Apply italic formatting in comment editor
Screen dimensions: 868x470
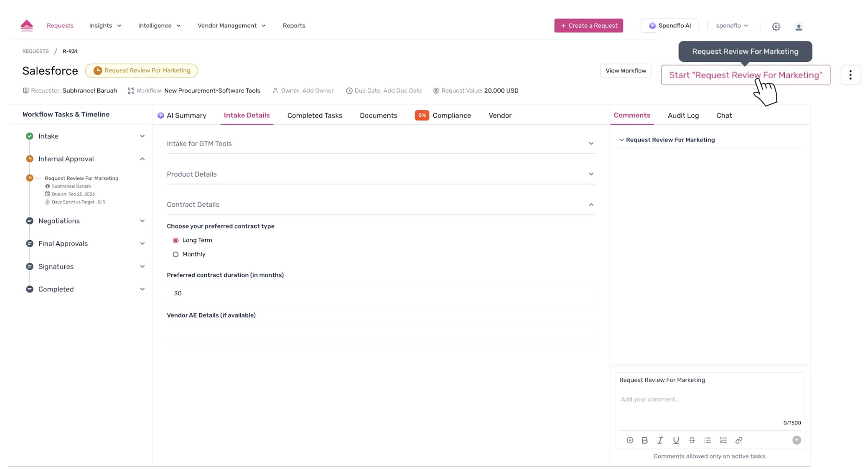click(660, 440)
